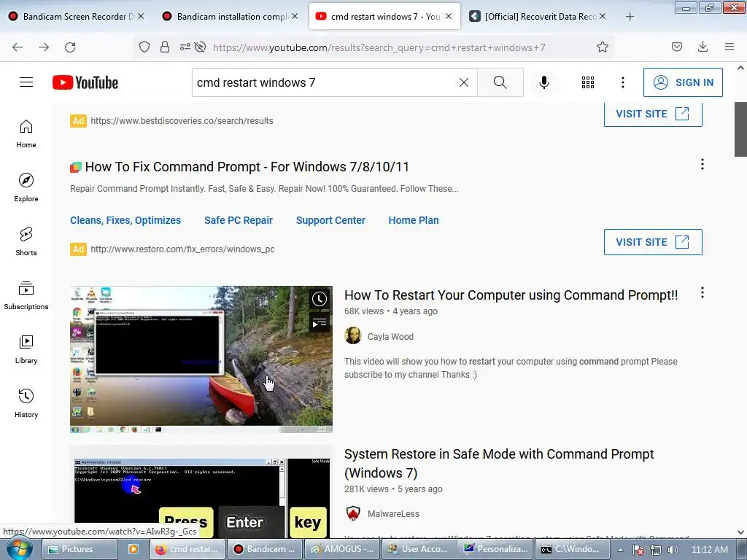747x560 pixels.
Task: Open the site permissions icon in address bar
Action: tap(185, 47)
